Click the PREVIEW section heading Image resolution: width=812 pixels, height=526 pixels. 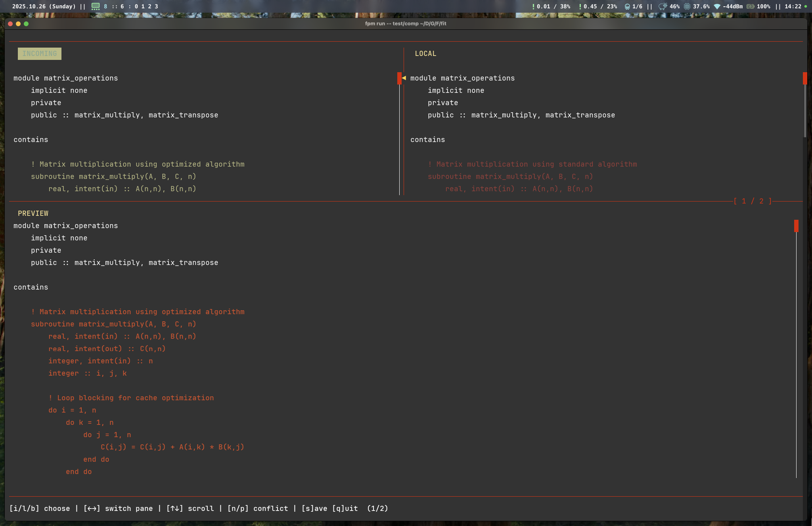pos(33,213)
